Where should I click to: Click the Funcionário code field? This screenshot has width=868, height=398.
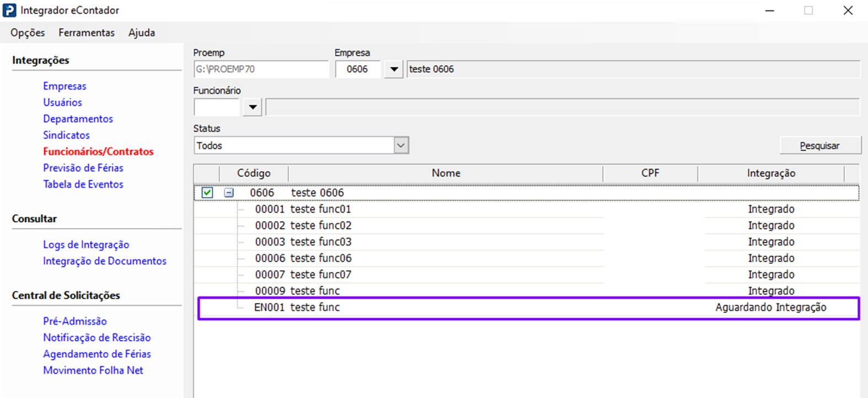point(217,107)
